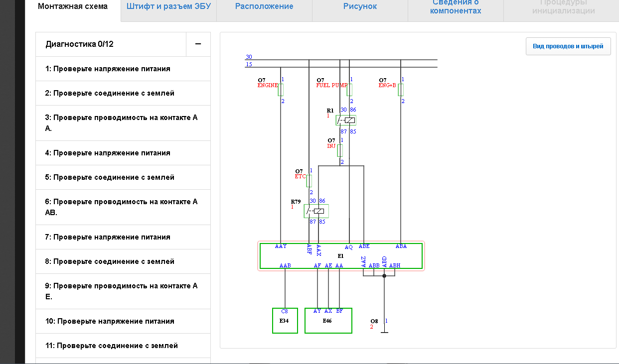The height and width of the screenshot is (364, 619).
Task: Select the E46 component box
Action: click(x=328, y=321)
